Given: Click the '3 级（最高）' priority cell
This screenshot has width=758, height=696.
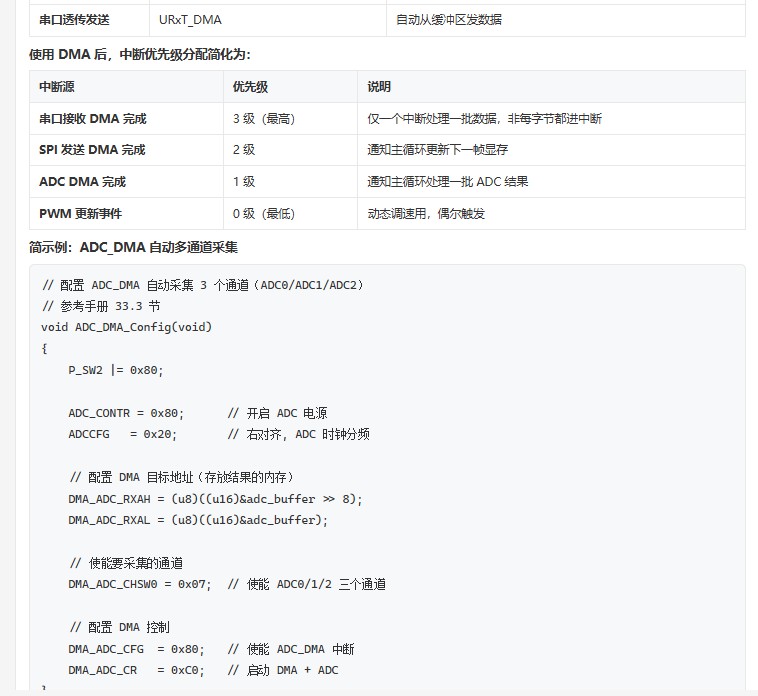Looking at the screenshot, I should coord(290,118).
